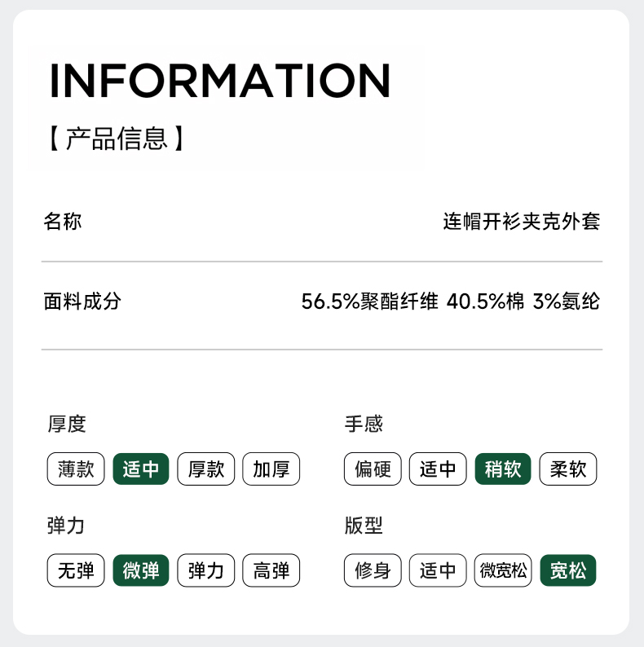The image size is (644, 647).
Task: Select the 弹力 elasticity tag button
Action: [206, 570]
